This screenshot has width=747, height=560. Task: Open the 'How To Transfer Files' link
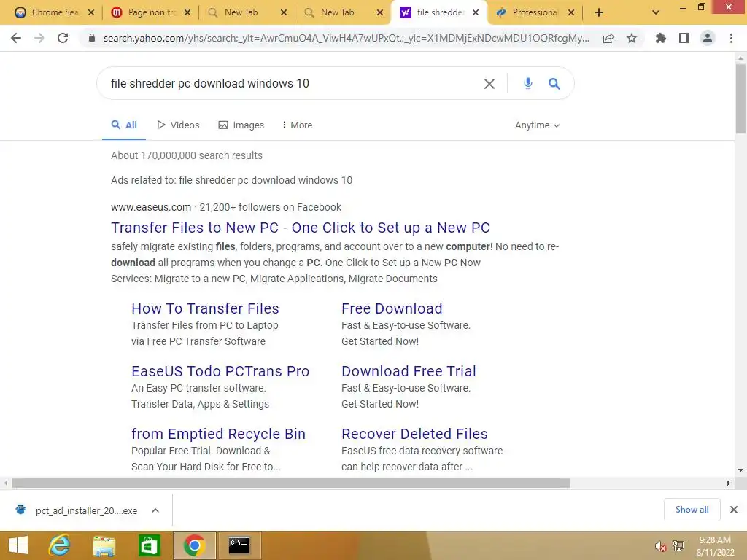[x=205, y=308]
